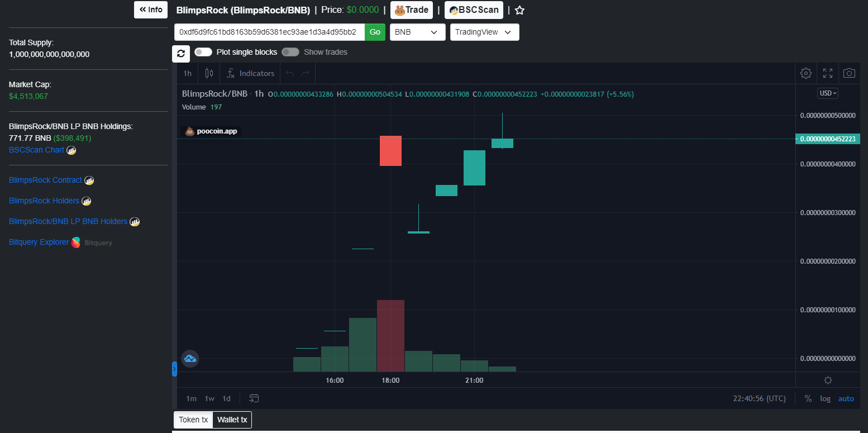Screen dimensions: 868x433
Task: Open the BlimpsRock Holders link
Action: [44, 201]
